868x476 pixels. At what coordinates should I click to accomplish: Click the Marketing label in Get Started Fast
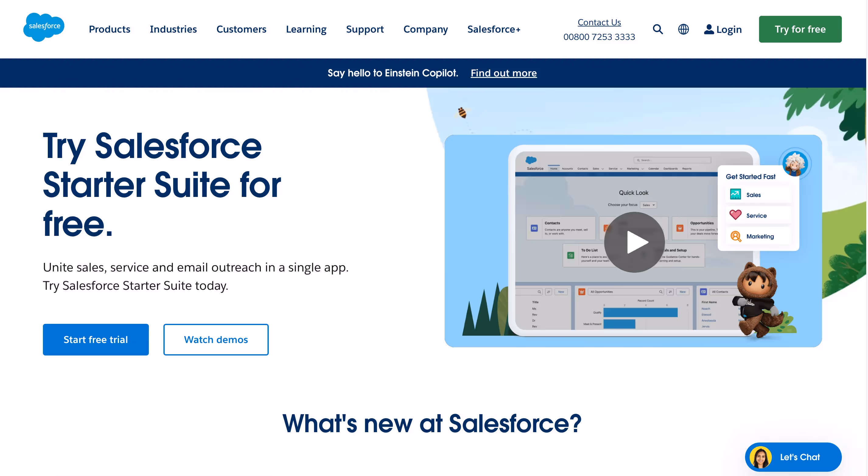click(x=760, y=236)
